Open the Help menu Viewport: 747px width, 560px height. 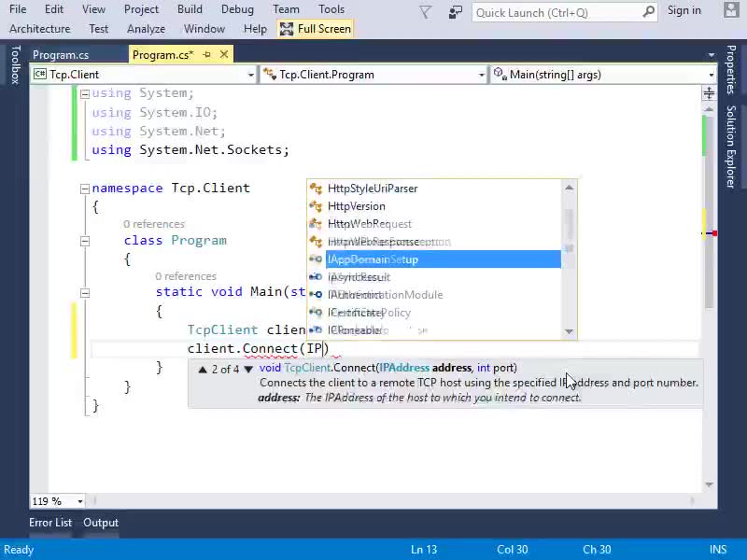coord(255,29)
